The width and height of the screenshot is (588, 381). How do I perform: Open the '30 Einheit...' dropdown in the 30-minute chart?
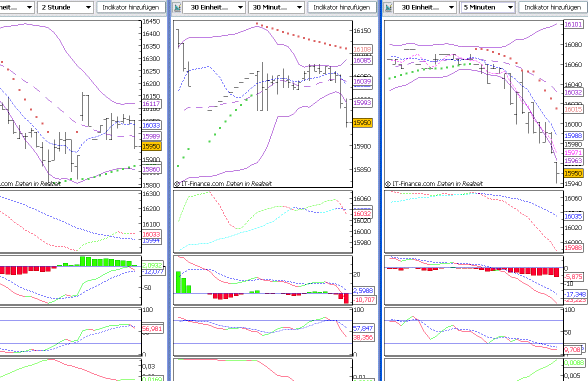[215, 7]
